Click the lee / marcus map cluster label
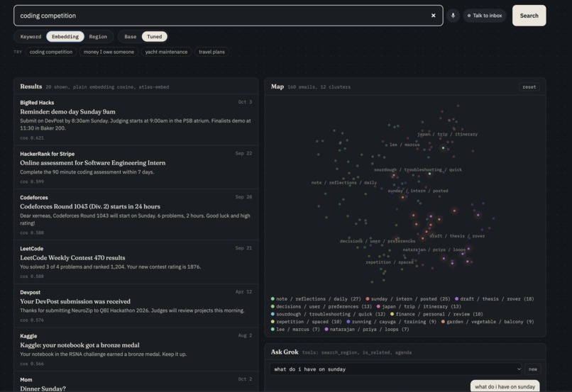Screen dimensions: 572x392 [405, 145]
